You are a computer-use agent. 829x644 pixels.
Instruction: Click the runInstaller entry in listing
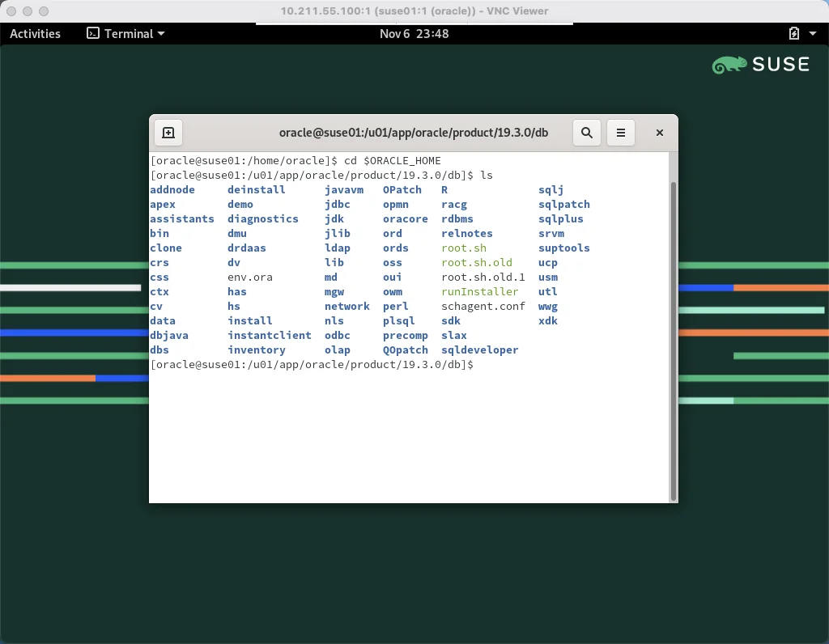tap(479, 291)
